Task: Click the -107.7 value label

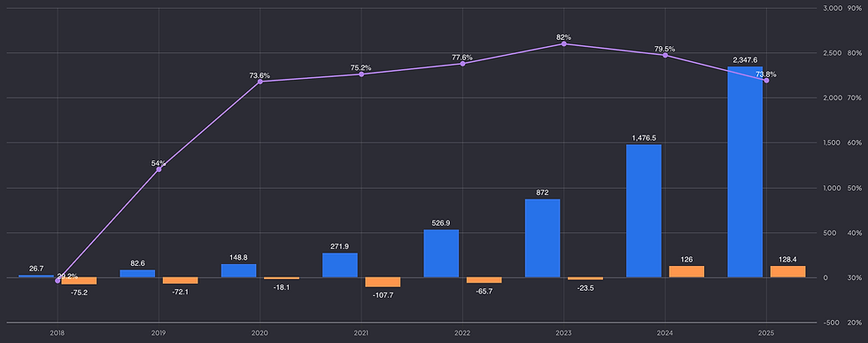Action: point(383,295)
